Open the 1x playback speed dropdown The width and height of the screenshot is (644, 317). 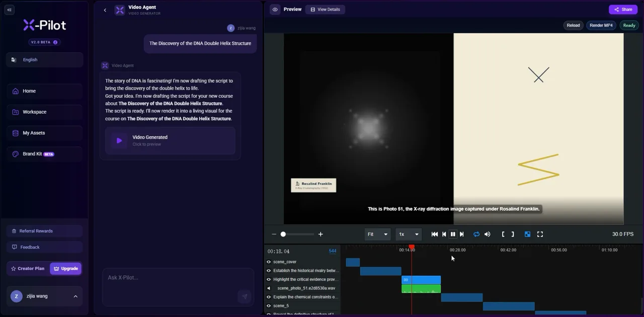[408, 234]
